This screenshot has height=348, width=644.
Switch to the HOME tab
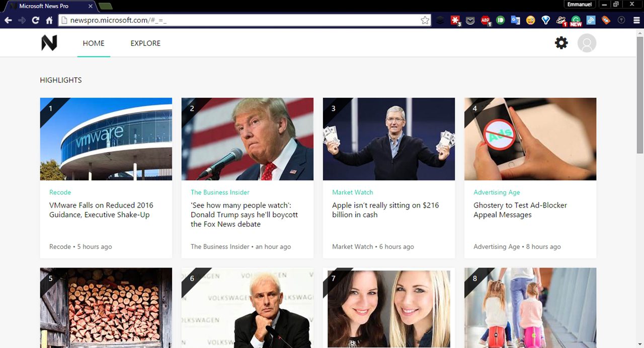pyautogui.click(x=94, y=43)
